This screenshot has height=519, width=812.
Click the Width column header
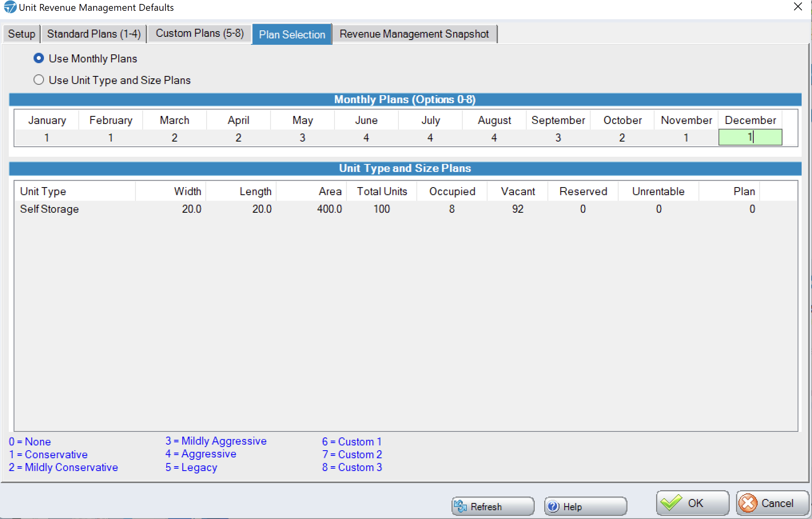171,192
